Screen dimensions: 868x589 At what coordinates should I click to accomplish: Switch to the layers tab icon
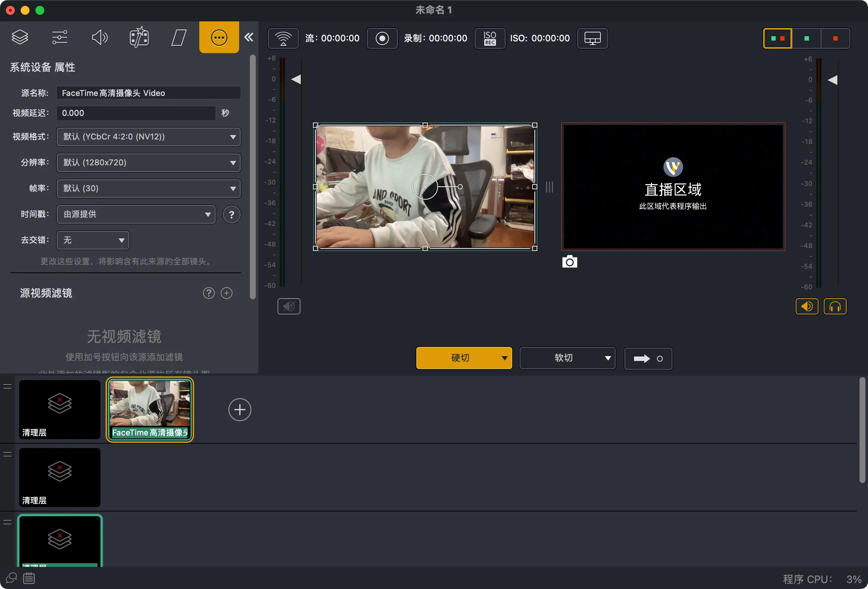20,37
